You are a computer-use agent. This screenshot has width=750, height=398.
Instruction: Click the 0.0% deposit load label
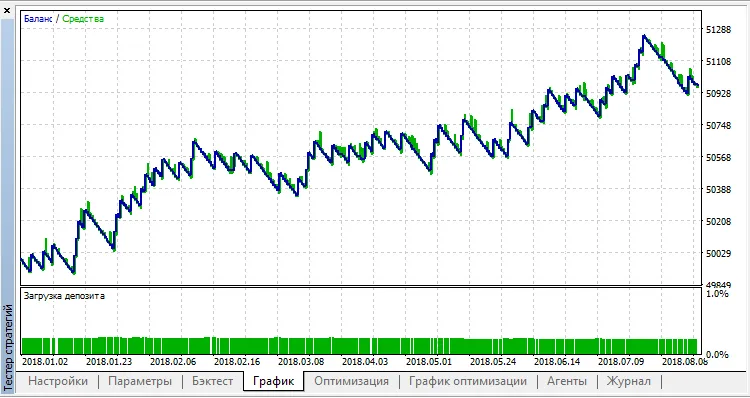tap(717, 355)
